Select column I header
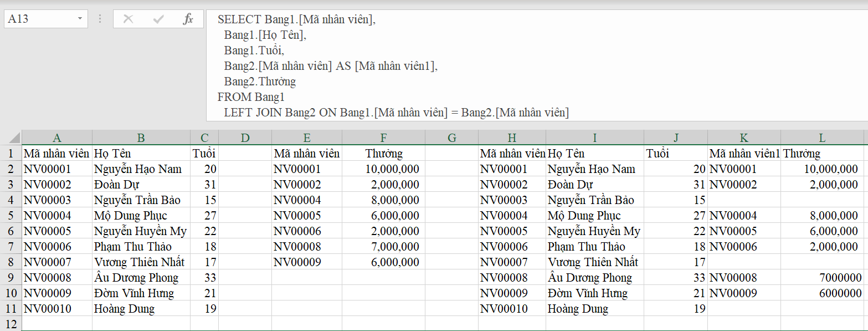The image size is (868, 331). click(x=595, y=138)
